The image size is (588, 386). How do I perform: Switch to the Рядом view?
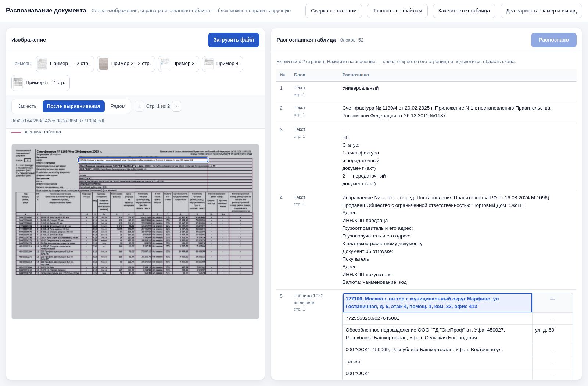(x=118, y=106)
